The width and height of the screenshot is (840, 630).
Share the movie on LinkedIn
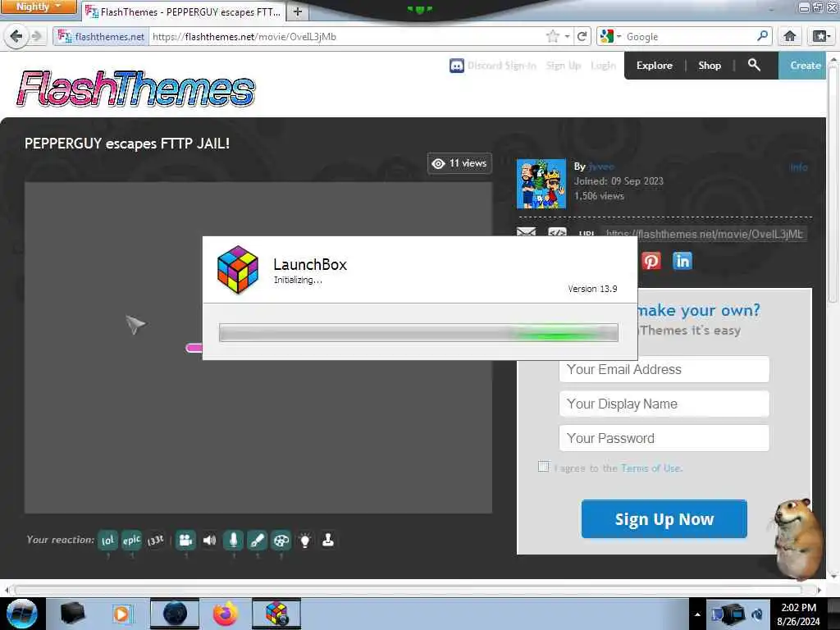pos(682,262)
